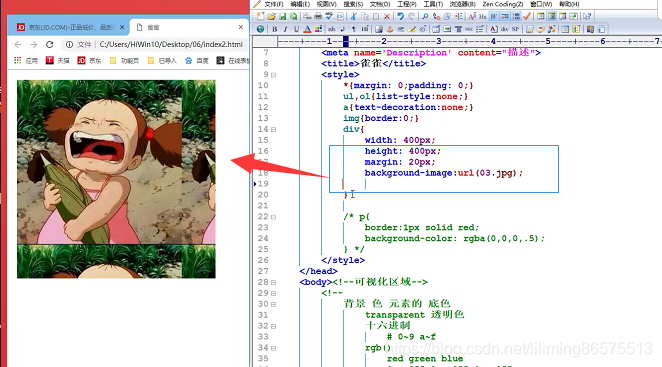This screenshot has height=367, width=662.
Task: Open the color palette grid icon
Action: click(x=318, y=29)
